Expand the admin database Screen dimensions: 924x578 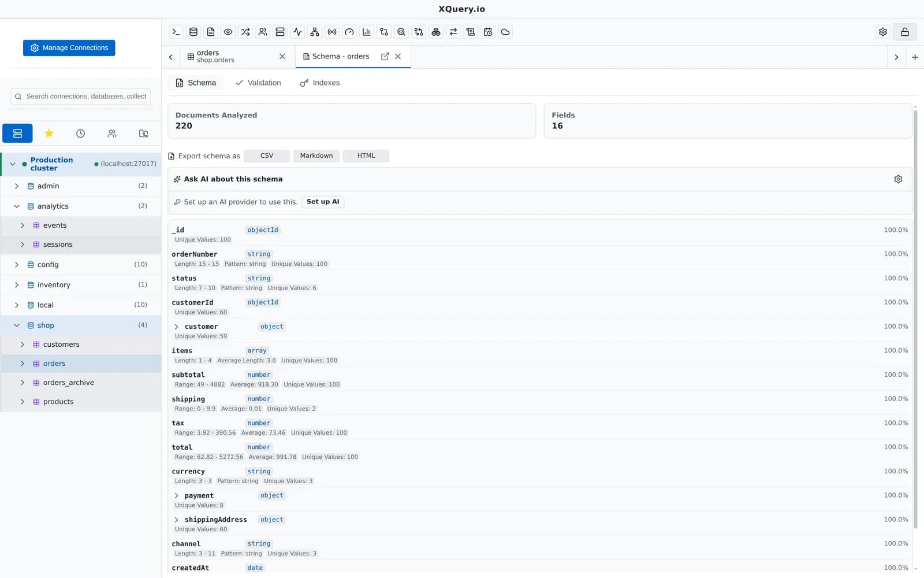17,186
